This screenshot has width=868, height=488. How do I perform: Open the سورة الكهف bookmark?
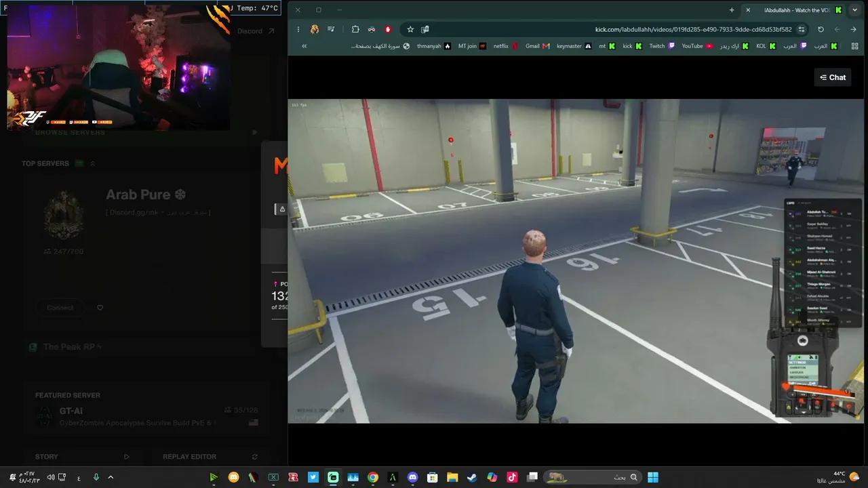(x=381, y=46)
